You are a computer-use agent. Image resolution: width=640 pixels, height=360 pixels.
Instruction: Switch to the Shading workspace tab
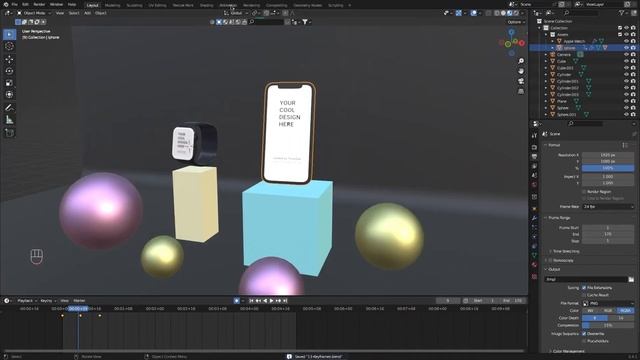[207, 5]
